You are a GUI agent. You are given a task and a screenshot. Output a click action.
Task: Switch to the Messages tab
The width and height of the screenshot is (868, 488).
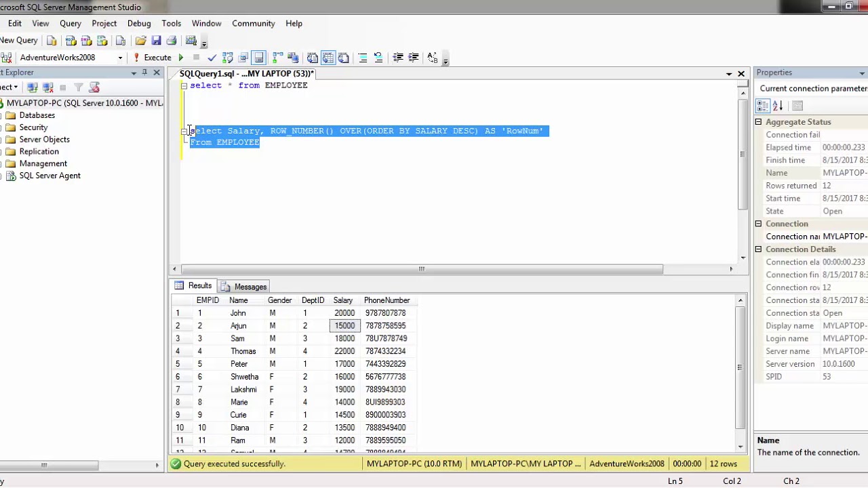[243, 287]
